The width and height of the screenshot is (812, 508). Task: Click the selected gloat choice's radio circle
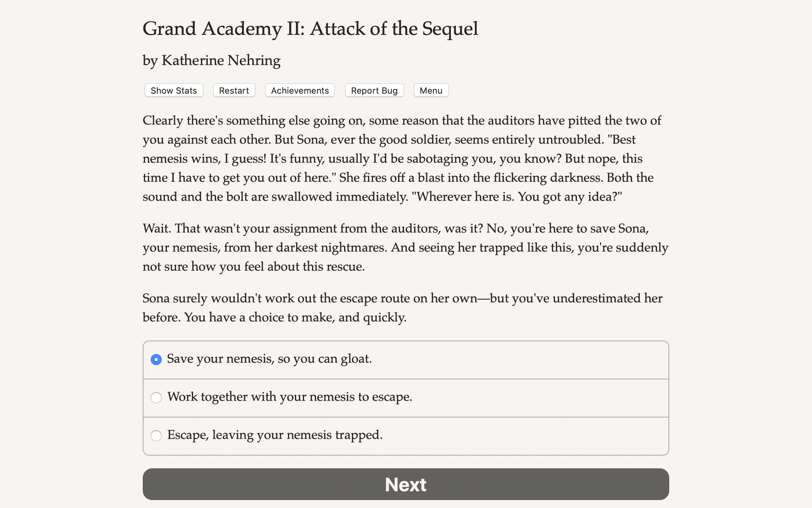coord(156,359)
